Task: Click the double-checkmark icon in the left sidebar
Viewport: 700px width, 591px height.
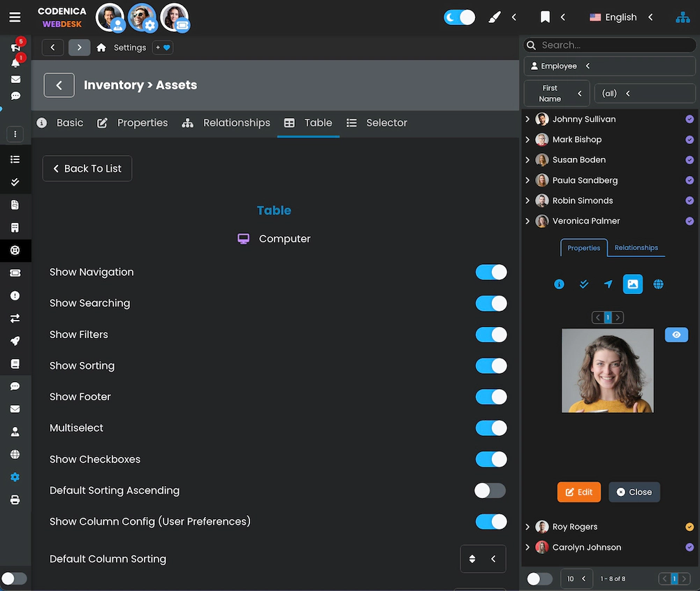Action: click(x=15, y=182)
